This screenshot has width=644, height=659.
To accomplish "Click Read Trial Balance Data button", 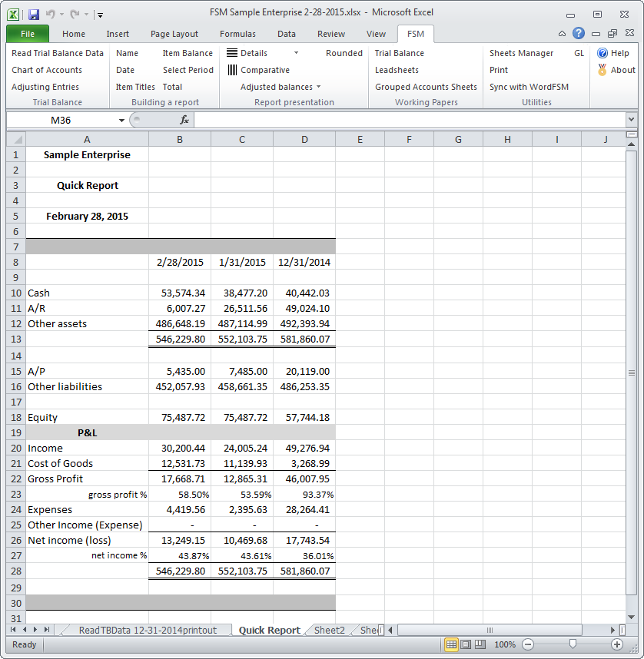I will click(x=58, y=53).
